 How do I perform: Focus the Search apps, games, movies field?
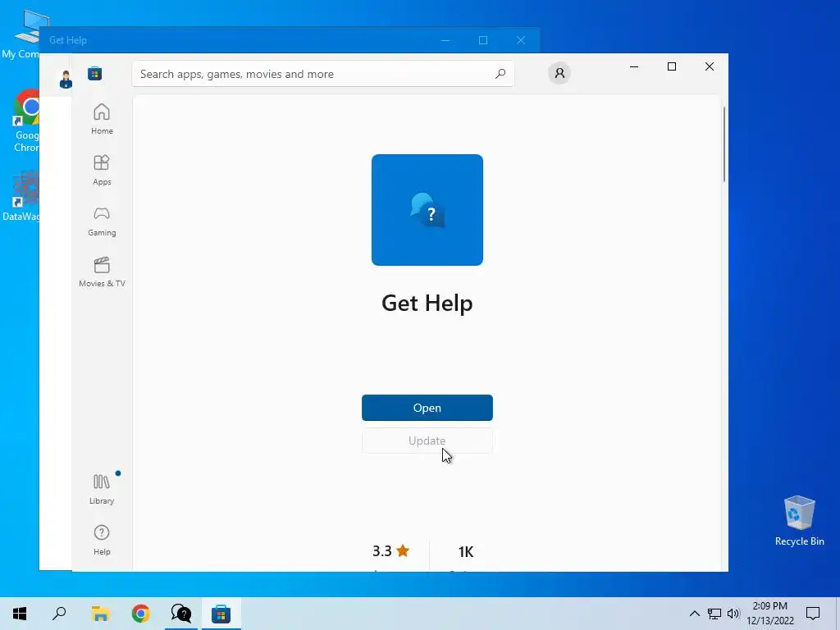(x=323, y=74)
